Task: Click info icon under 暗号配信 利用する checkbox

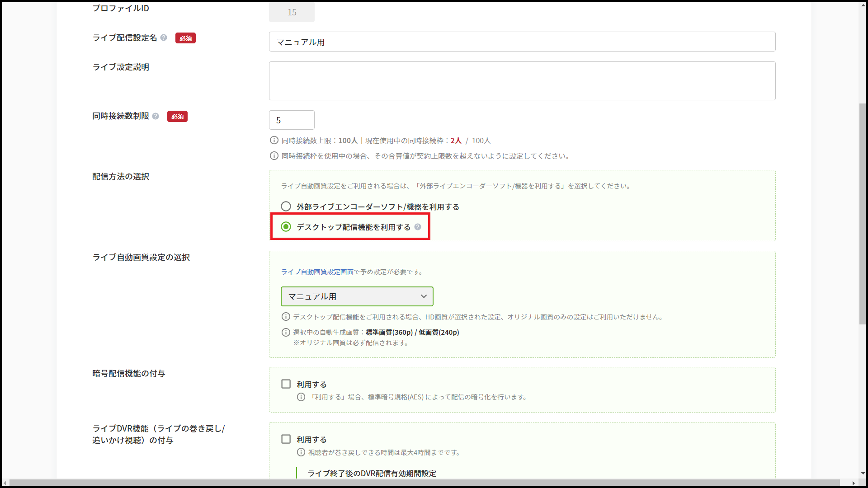Action: (301, 397)
